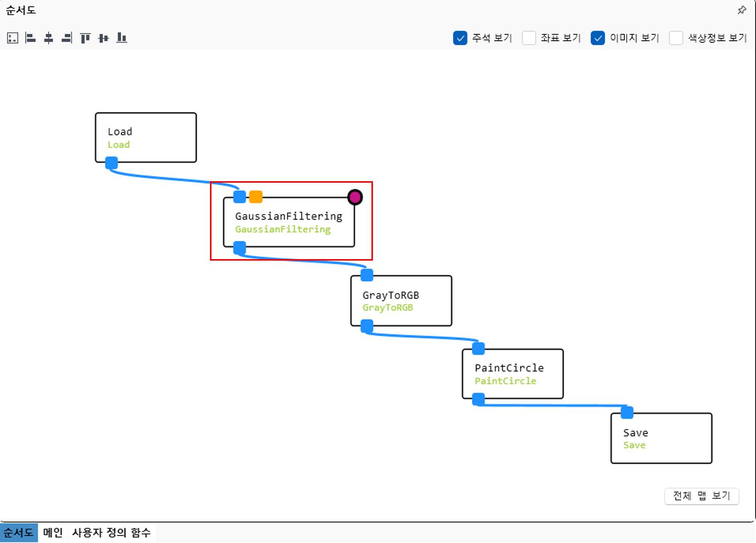
Task: Pin the 순서도 panel
Action: click(742, 10)
